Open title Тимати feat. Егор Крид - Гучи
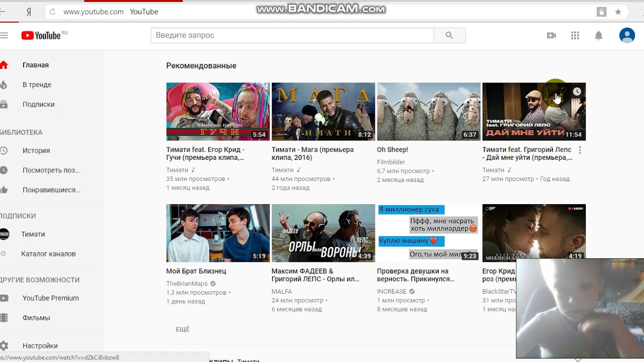 (205, 153)
